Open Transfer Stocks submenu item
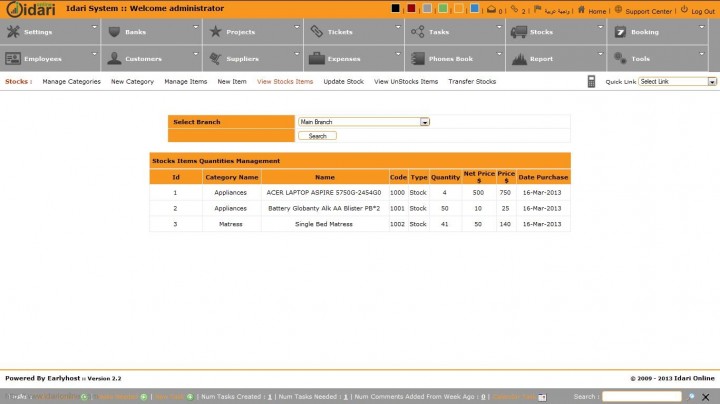Image resolution: width=720 pixels, height=404 pixels. point(472,81)
